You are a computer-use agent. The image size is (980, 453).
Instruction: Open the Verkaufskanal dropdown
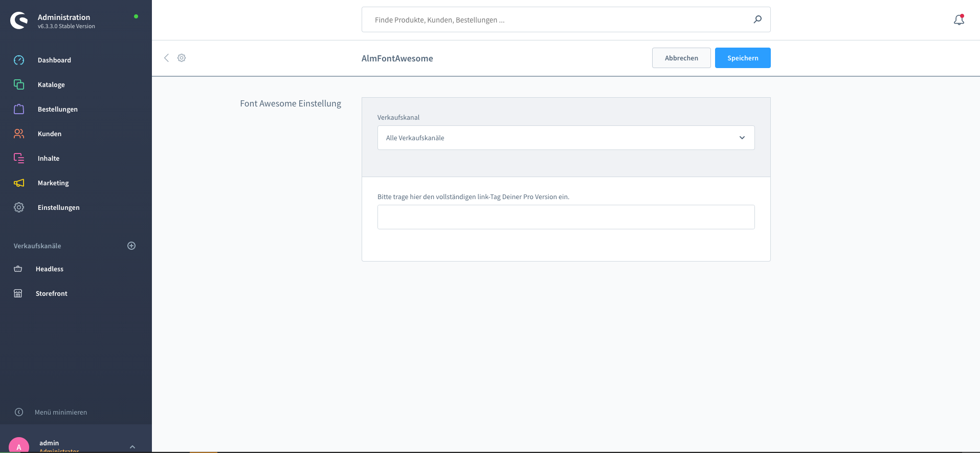click(566, 138)
